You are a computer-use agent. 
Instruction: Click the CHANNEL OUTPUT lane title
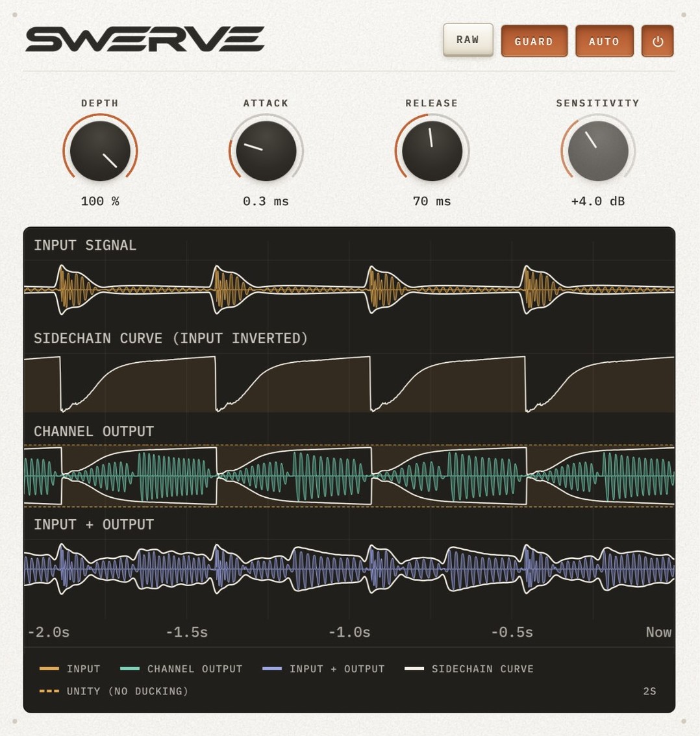(94, 432)
